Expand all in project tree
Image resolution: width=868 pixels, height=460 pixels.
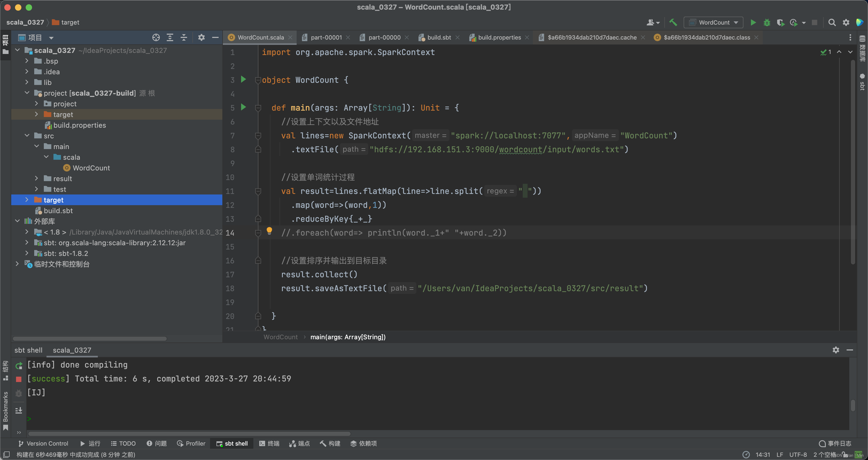click(x=170, y=37)
